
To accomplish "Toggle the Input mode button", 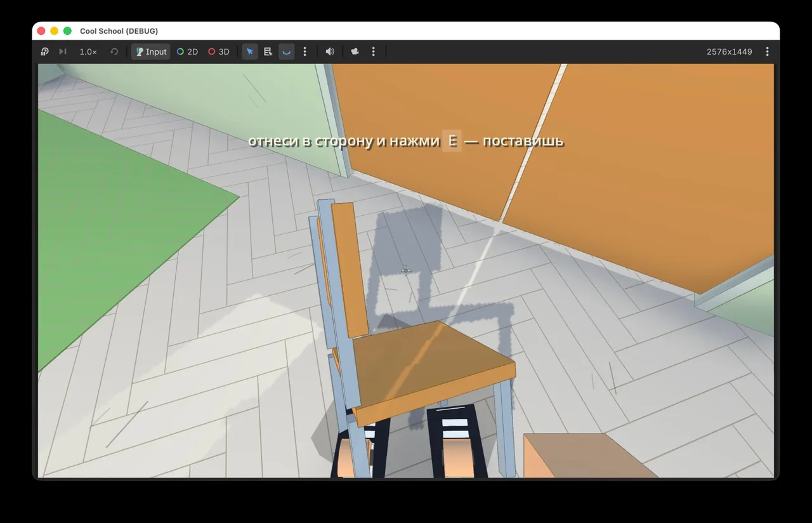I will pyautogui.click(x=151, y=51).
